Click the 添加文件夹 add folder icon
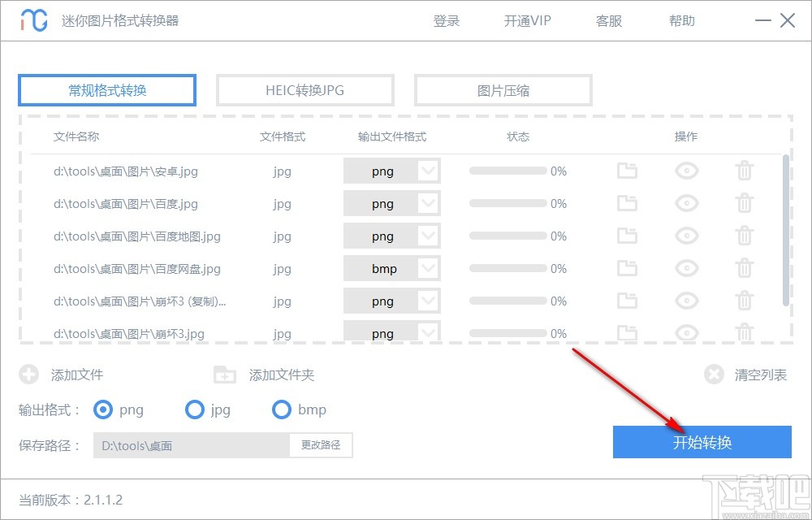 click(x=223, y=375)
